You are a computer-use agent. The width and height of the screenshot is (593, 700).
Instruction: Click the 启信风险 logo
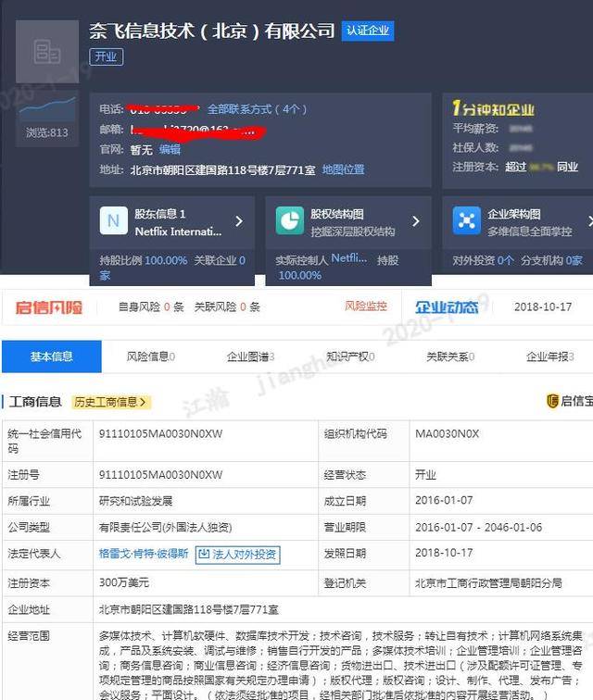(49, 307)
